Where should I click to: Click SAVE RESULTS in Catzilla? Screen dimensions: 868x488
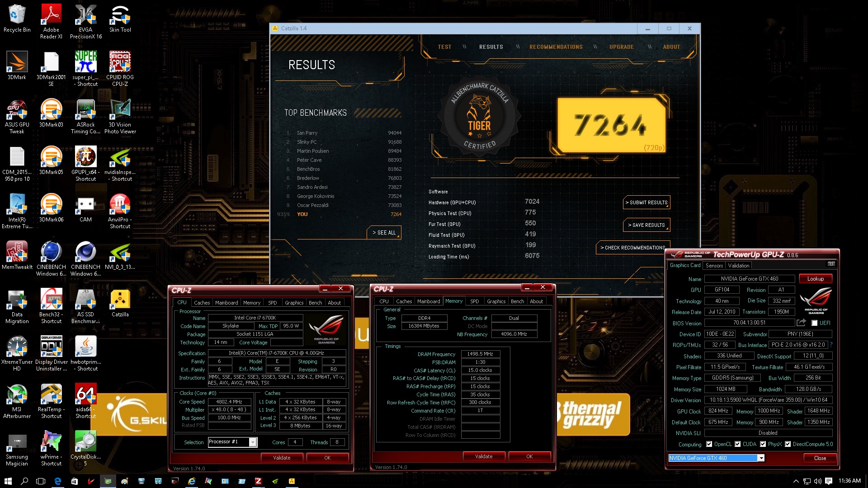[646, 225]
